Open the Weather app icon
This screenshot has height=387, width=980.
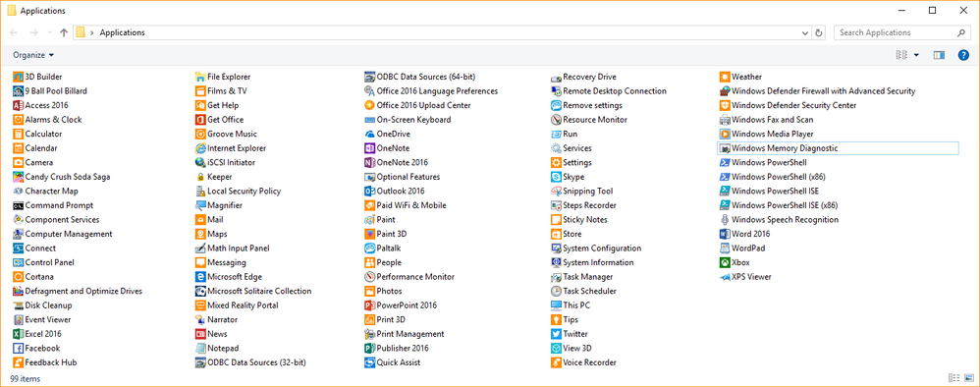click(x=725, y=77)
